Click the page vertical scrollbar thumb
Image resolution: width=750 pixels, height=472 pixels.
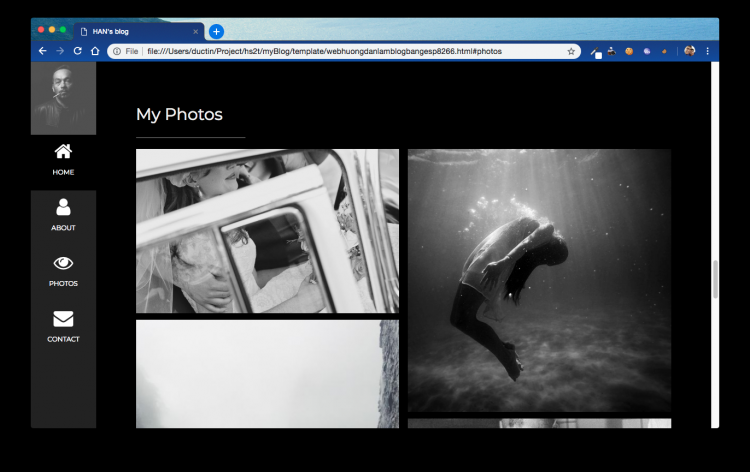click(x=715, y=279)
